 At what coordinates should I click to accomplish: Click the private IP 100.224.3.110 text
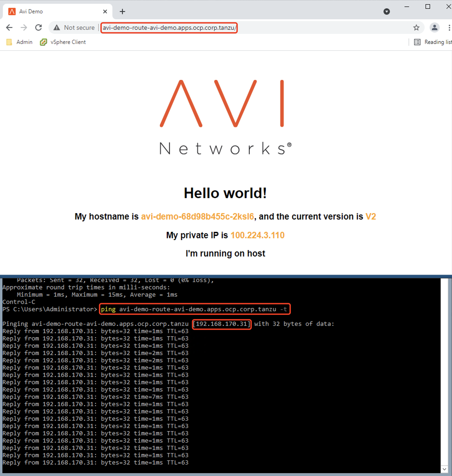[258, 235]
